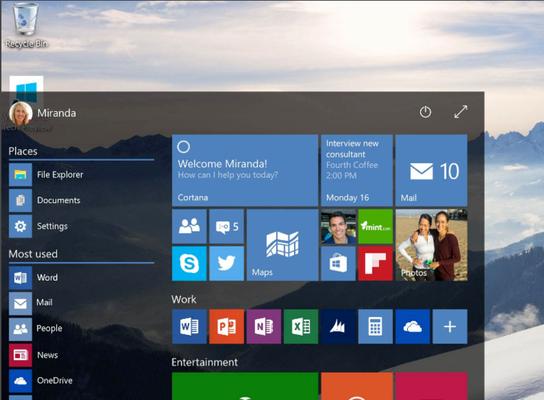Screen dimensions: 544x400
Task: Open the People tile
Action: click(x=189, y=226)
